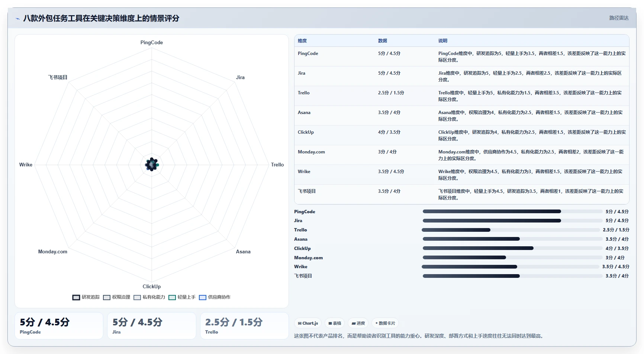Click the 飞书项目 axis label on the radar
This screenshot has width=644, height=354.
[x=58, y=77]
